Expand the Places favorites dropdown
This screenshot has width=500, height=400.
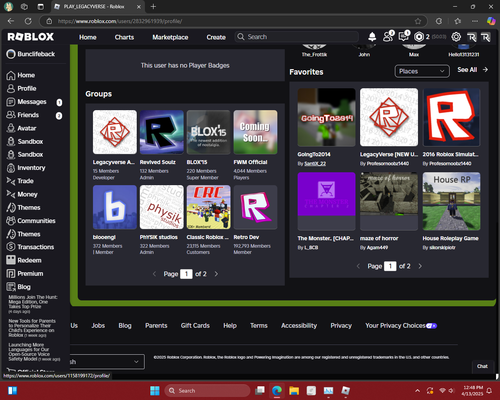pos(422,71)
